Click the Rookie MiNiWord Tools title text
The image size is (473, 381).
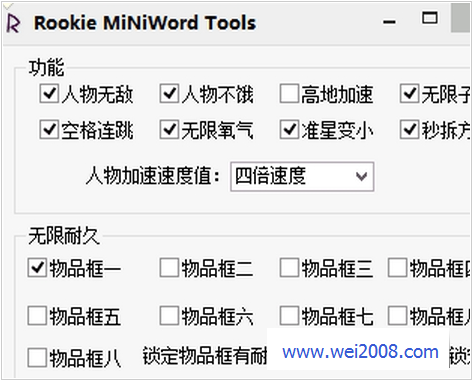click(x=145, y=23)
